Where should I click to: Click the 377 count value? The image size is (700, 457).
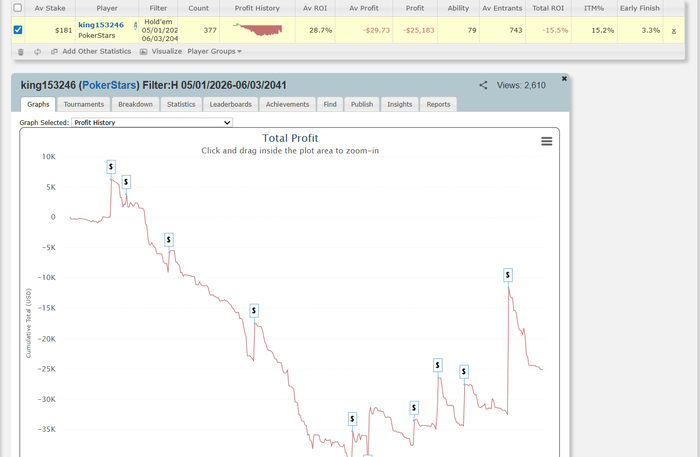point(210,30)
